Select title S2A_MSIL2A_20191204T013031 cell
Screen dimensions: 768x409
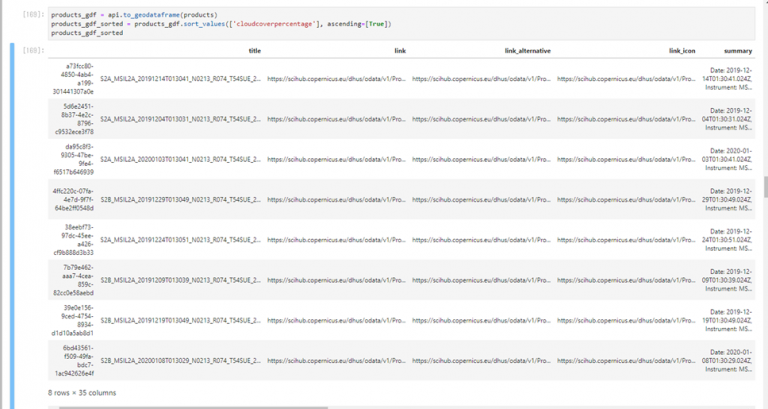tap(180, 119)
